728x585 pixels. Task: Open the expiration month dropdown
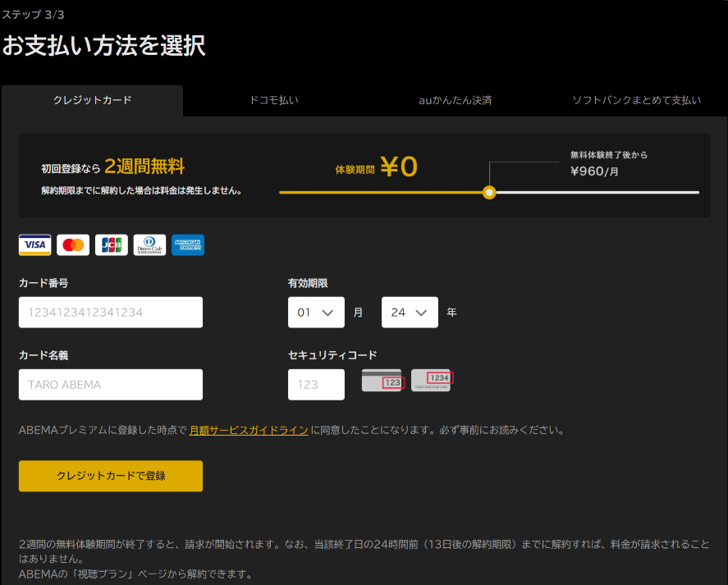click(x=316, y=313)
